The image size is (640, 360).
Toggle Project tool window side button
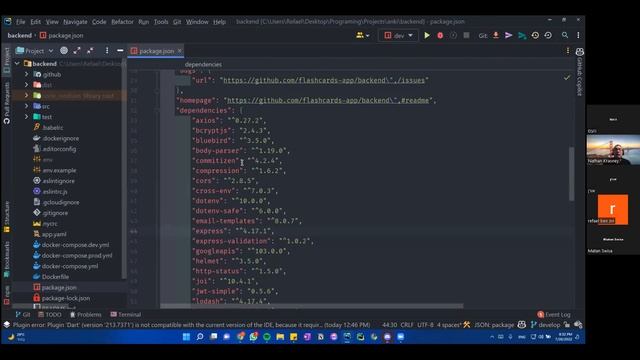pyautogui.click(x=7, y=60)
